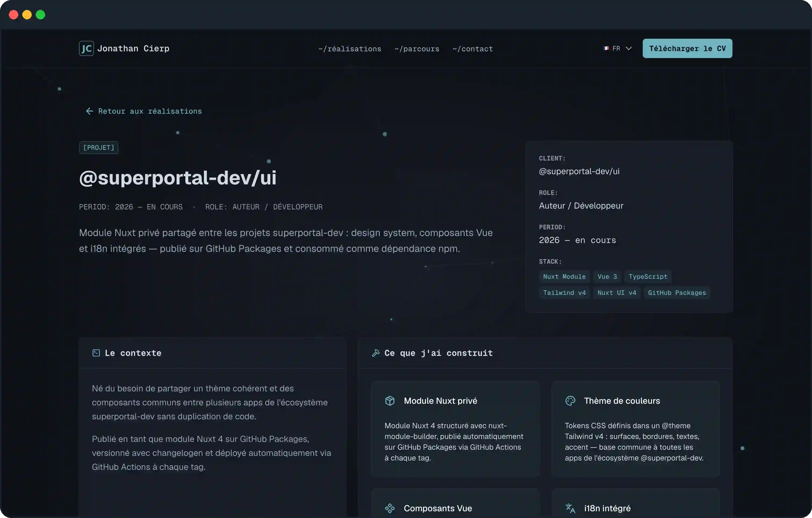Click the 2026 – en cours period value
Screen dimensions: 812x518
tap(577, 240)
